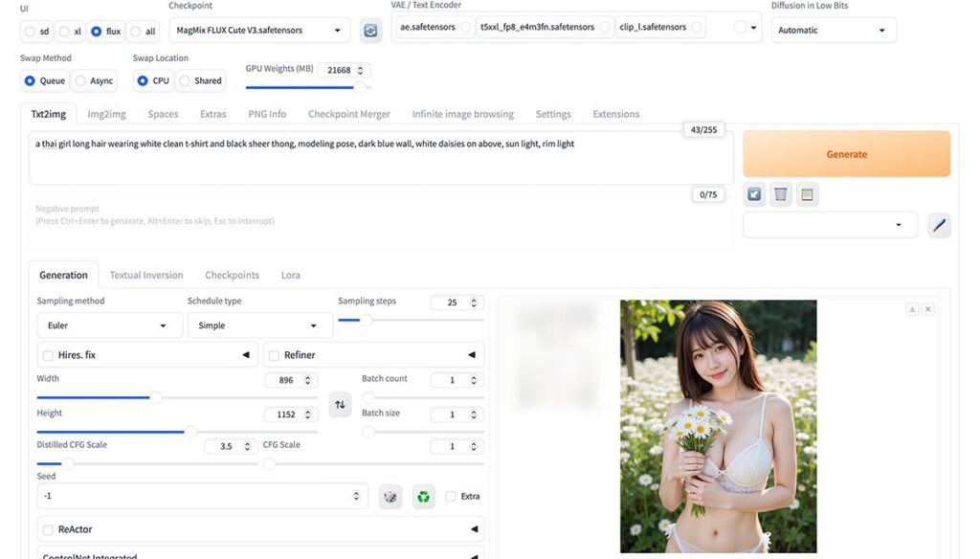Select the Generation sub-tab
The width and height of the screenshot is (980, 559).
click(63, 275)
